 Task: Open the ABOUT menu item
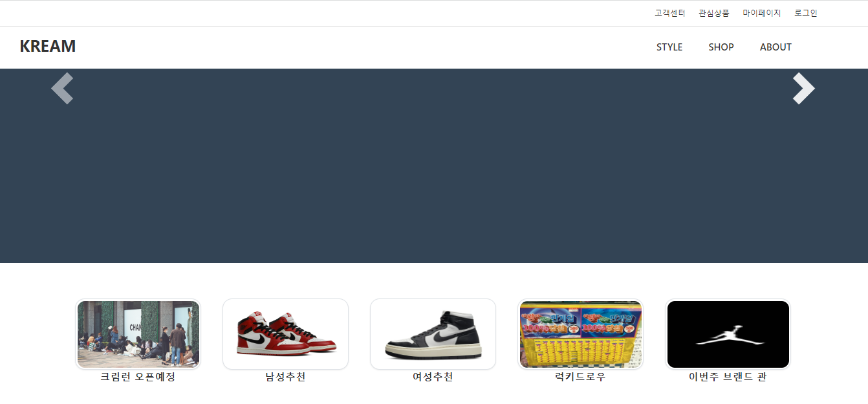776,47
